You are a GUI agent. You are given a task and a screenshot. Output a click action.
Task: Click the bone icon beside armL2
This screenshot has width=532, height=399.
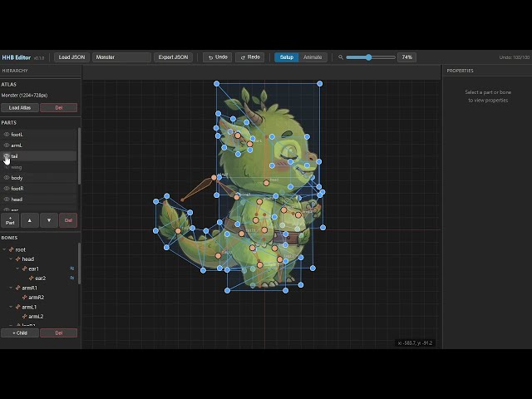pyautogui.click(x=25, y=316)
